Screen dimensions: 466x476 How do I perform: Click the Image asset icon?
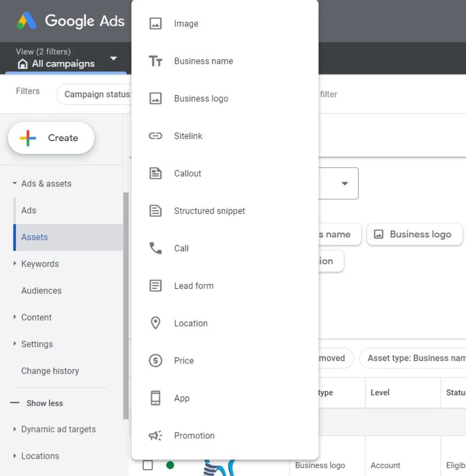[156, 24]
